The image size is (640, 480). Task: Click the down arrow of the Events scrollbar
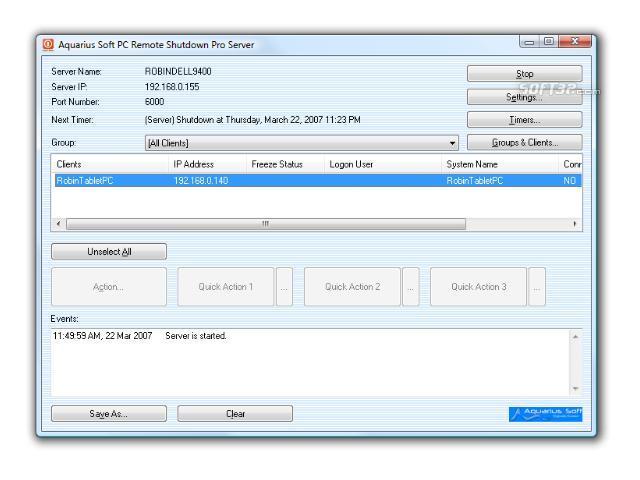click(576, 388)
